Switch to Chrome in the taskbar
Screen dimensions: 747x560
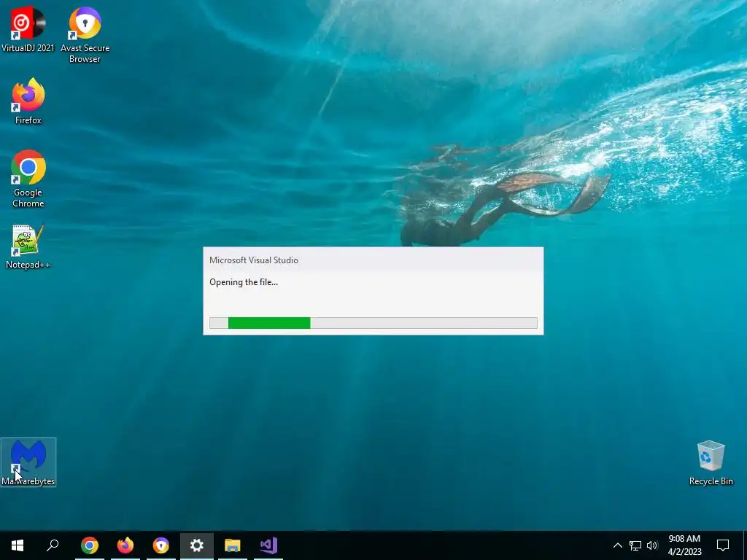(x=90, y=545)
